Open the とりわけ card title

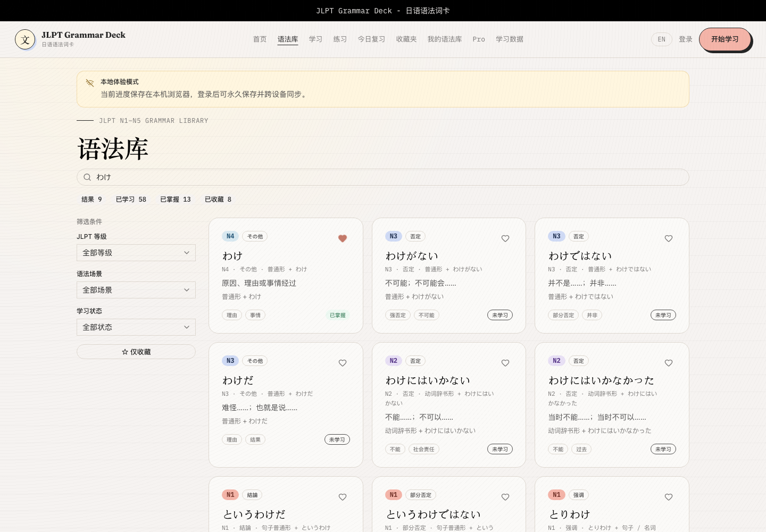point(569,514)
